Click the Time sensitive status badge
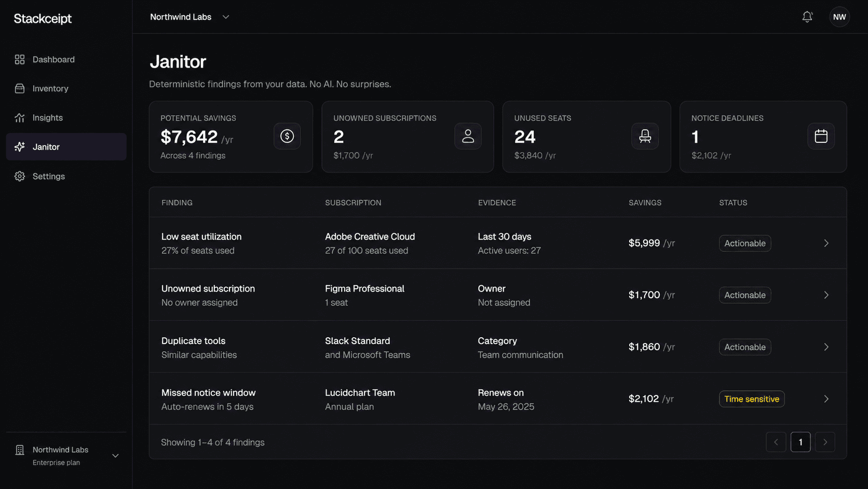 click(751, 399)
